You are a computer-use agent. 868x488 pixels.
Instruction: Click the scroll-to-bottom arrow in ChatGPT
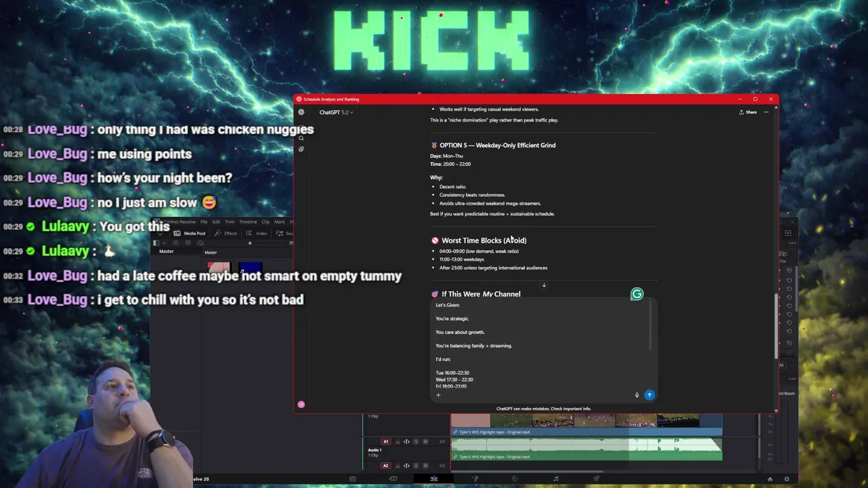tap(544, 285)
